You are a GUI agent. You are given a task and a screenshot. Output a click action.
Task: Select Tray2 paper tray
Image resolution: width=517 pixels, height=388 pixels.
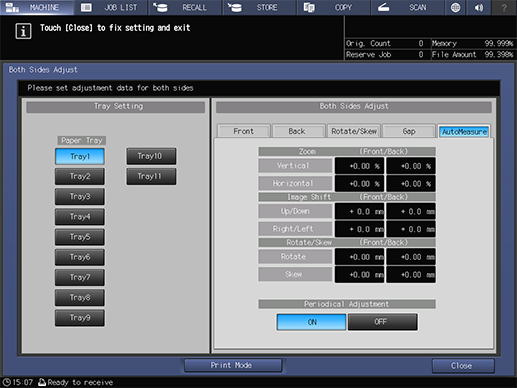pos(80,176)
